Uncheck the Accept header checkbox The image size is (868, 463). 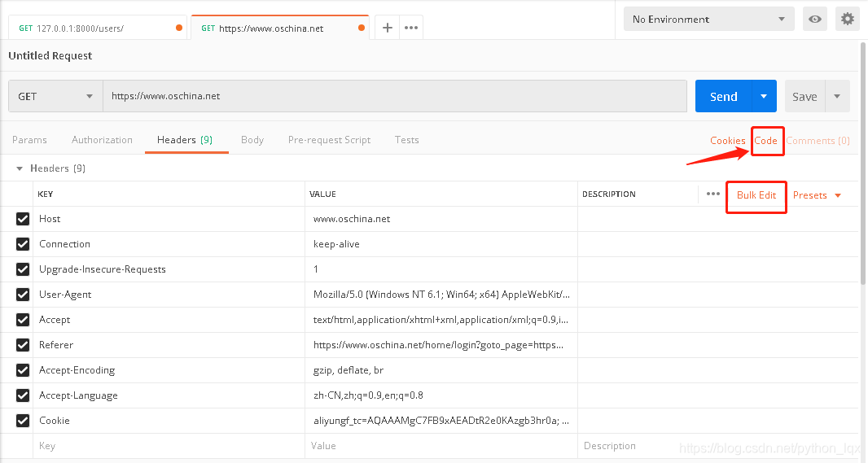tap(23, 320)
